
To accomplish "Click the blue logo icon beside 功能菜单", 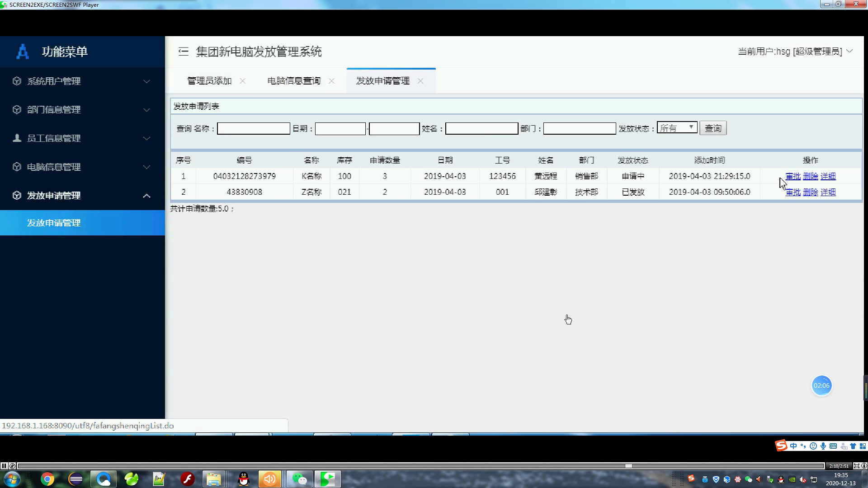I will pos(22,52).
